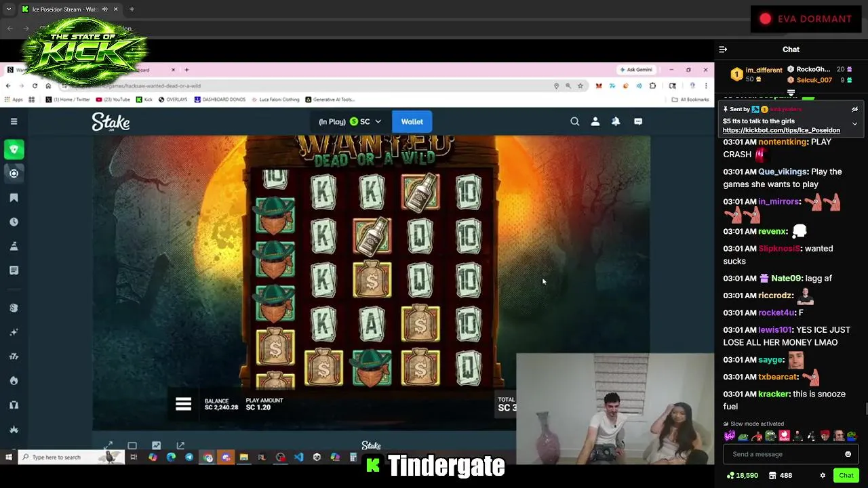Select the circular casino icon in Stake sidebar
This screenshot has width=868, height=488.
pos(14,174)
